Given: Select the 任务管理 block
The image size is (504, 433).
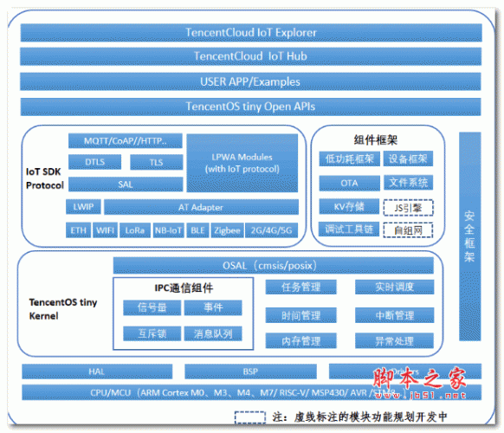Looking at the screenshot, I should point(300,287).
